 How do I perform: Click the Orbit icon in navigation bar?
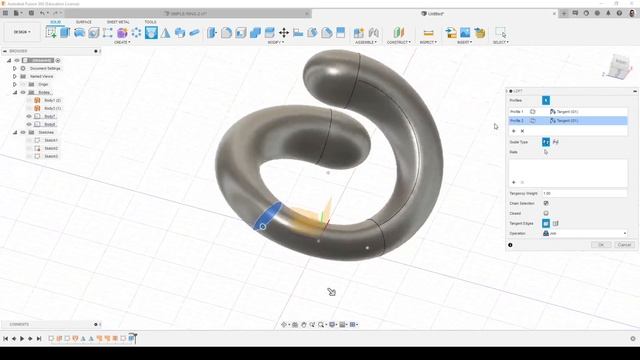284,324
